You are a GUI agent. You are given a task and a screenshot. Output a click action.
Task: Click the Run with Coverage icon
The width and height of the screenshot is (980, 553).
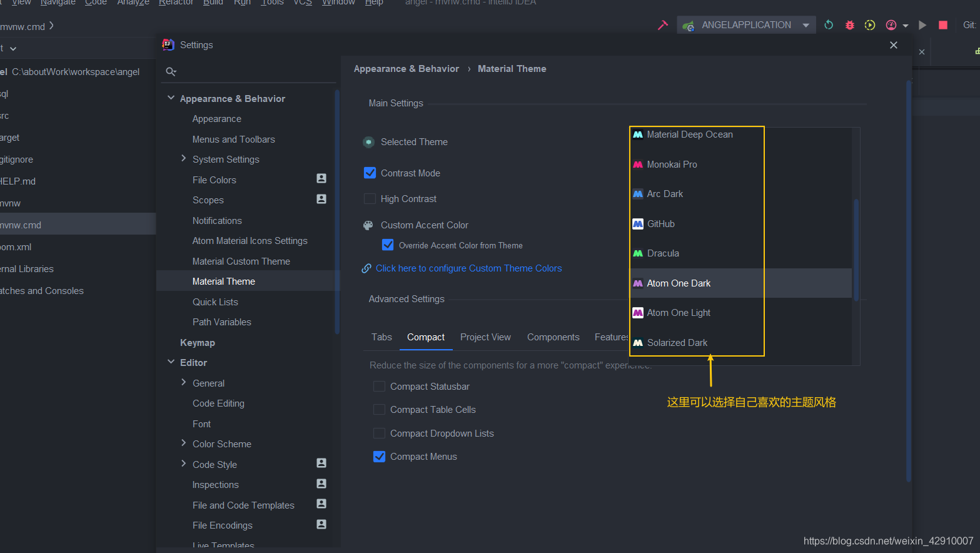[x=870, y=25]
